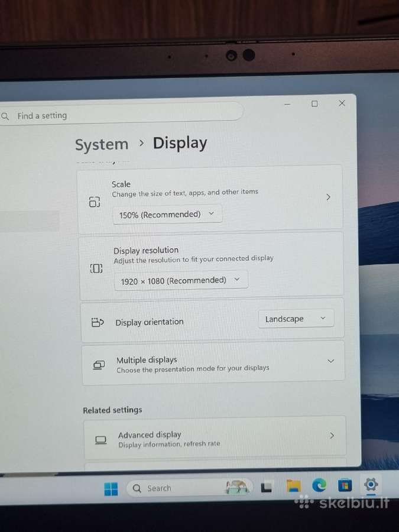This screenshot has width=399, height=532.
Task: Open Scale custom settings chevron
Action: 328,197
